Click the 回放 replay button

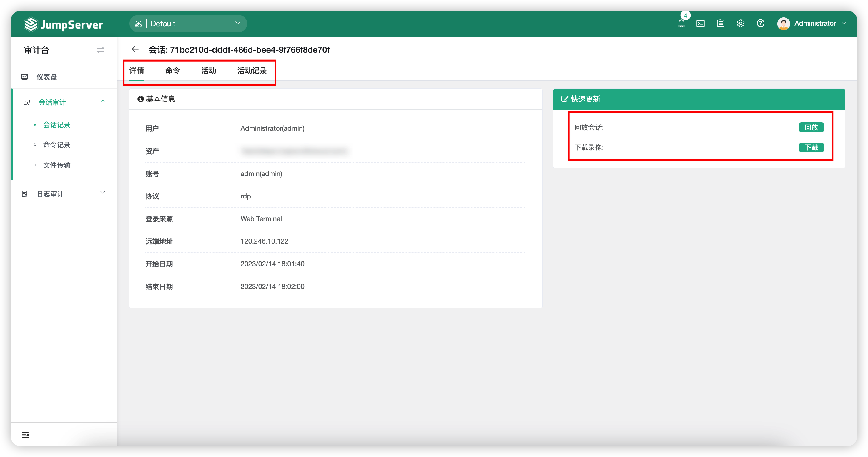[811, 128]
